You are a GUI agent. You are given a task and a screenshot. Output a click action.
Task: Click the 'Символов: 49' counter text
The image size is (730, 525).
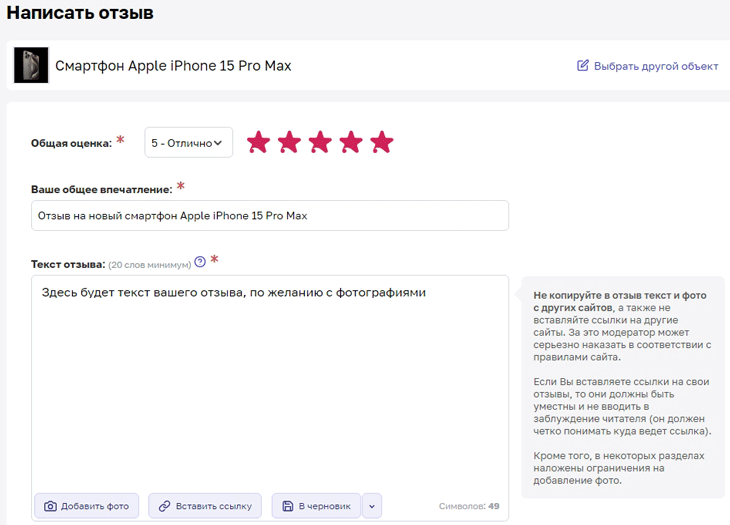pyautogui.click(x=469, y=506)
